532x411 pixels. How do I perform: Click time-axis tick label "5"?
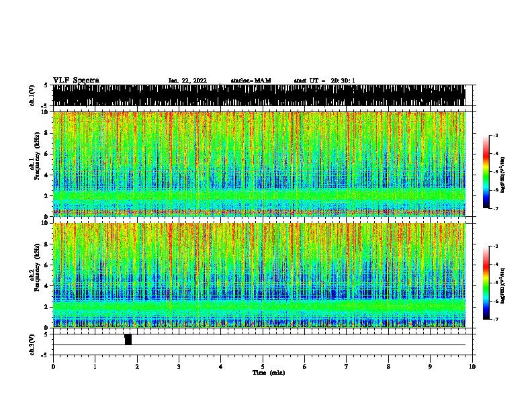pyautogui.click(x=263, y=367)
